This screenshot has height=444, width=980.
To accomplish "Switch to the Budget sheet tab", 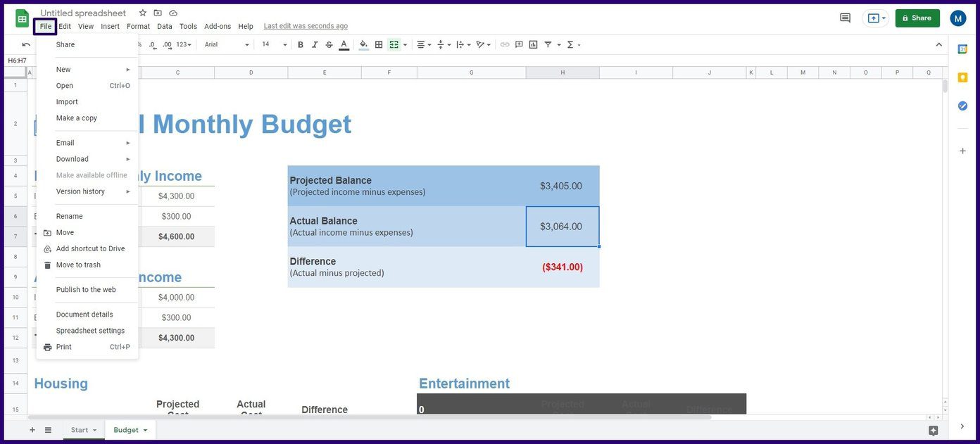I will pyautogui.click(x=130, y=430).
